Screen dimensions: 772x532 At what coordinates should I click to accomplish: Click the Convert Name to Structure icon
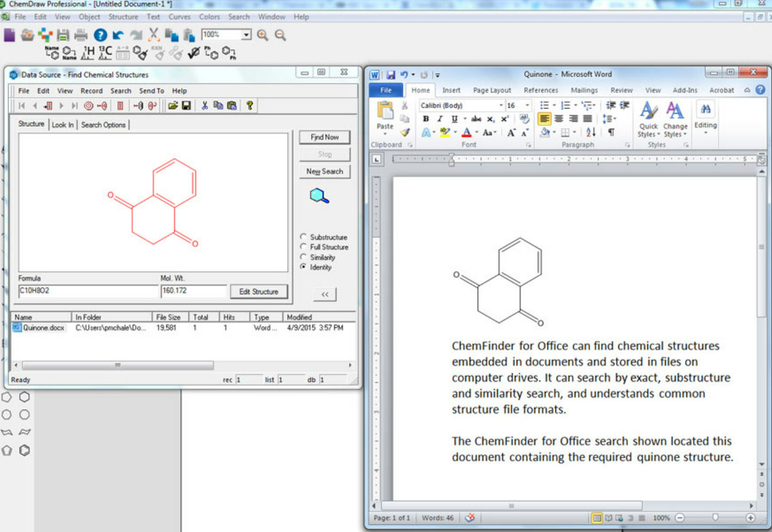51,53
